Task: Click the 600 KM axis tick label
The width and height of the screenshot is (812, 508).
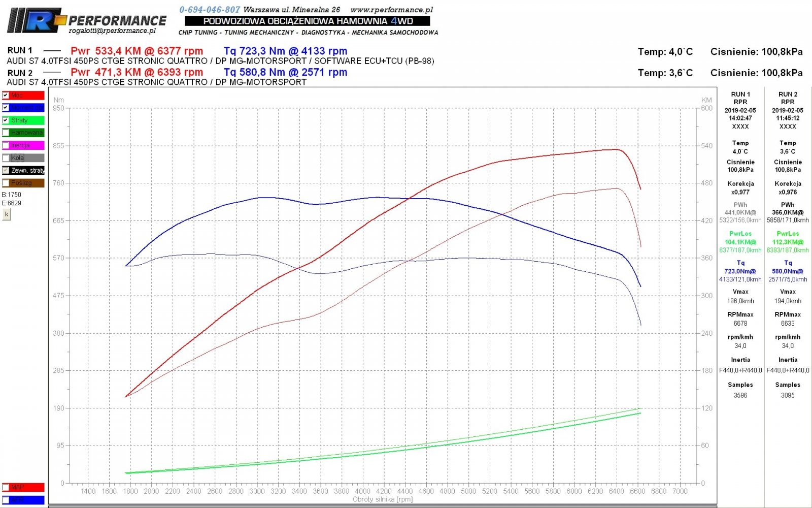Action: pyautogui.click(x=707, y=108)
